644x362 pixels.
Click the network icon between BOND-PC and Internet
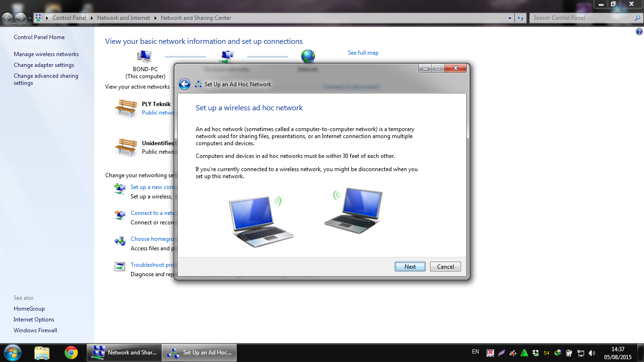[x=227, y=57]
